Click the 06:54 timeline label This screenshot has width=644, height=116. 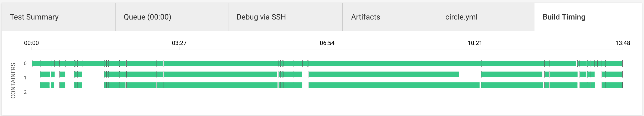[327, 43]
